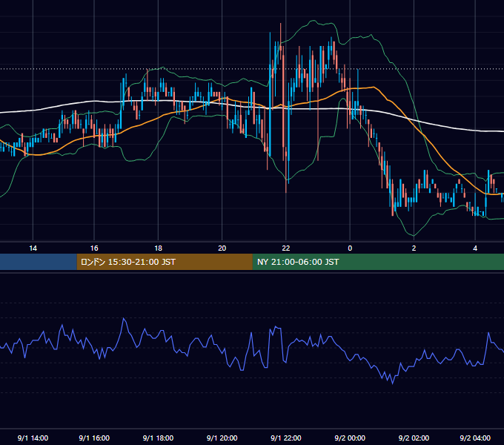This screenshot has width=504, height=445.
Task: Click the 9/1 16:00 date label
Action: coord(94,438)
